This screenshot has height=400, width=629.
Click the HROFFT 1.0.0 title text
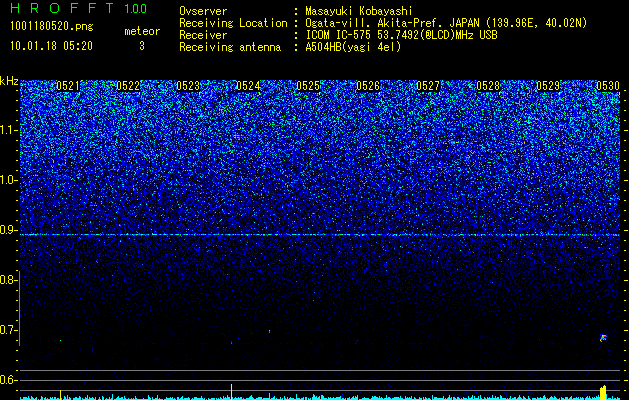[78, 8]
